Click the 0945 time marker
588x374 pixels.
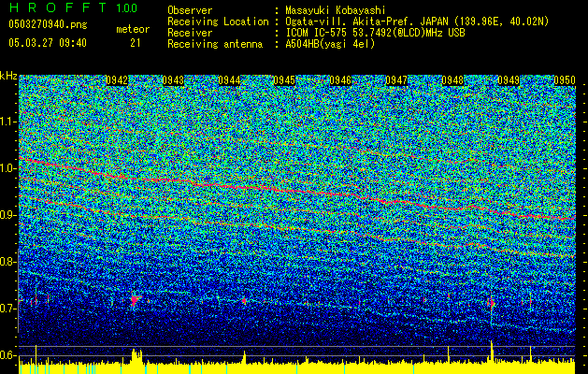284,80
